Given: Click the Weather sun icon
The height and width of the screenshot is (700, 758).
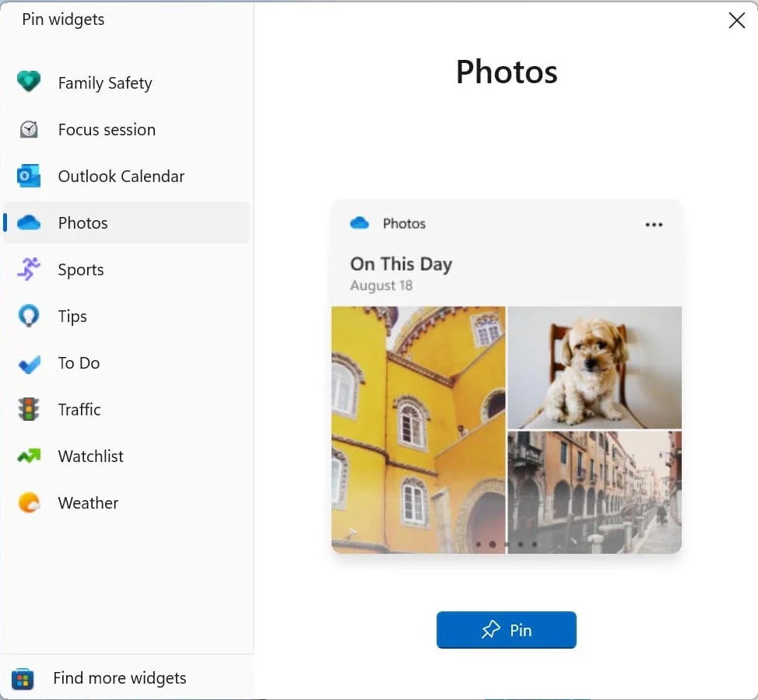Looking at the screenshot, I should point(29,502).
